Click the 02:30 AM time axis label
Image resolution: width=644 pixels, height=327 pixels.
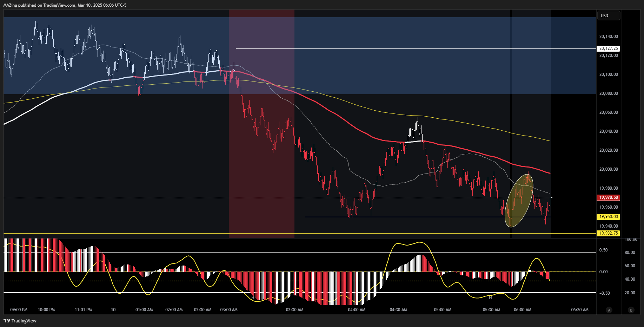tap(203, 310)
